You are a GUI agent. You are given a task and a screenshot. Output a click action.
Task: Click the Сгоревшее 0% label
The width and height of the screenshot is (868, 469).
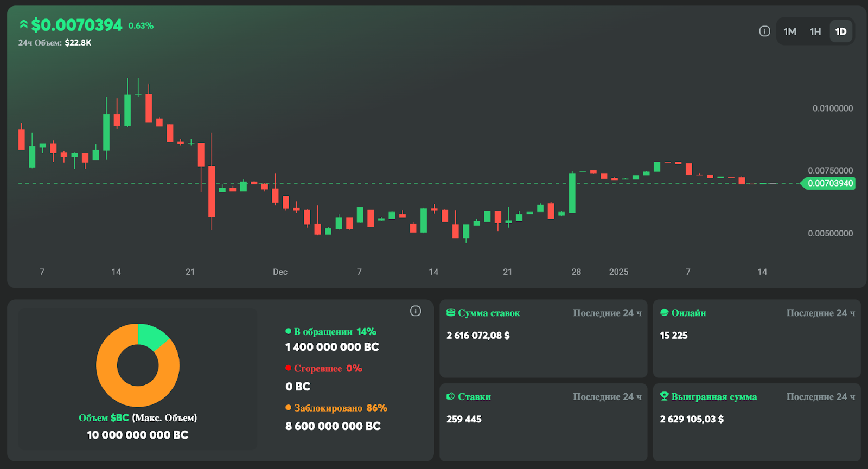click(x=328, y=368)
